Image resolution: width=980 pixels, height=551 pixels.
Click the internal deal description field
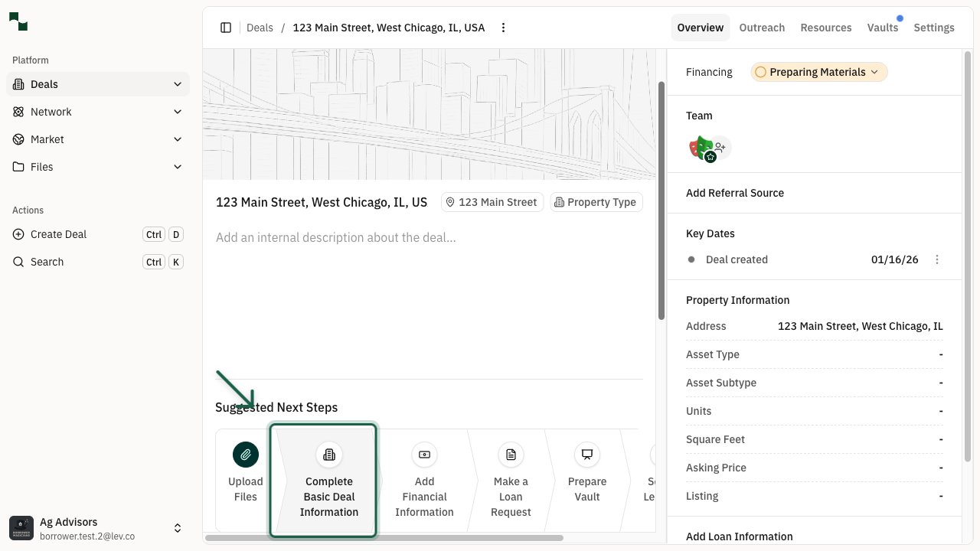[336, 237]
